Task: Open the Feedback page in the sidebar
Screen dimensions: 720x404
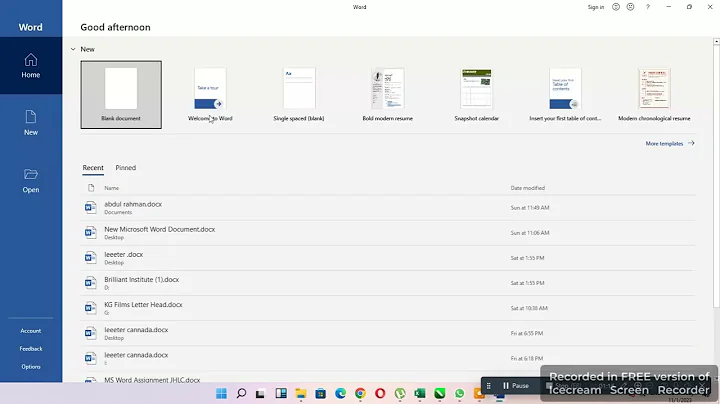Action: point(31,348)
